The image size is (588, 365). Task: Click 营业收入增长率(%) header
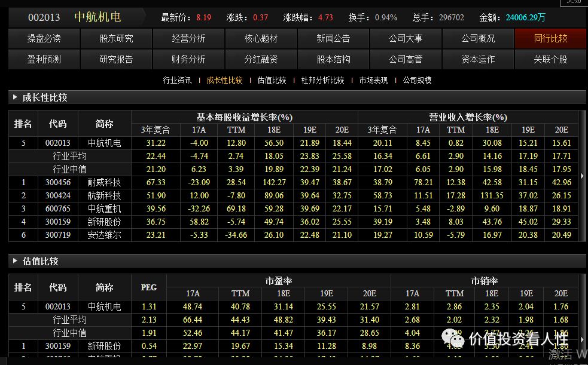coord(468,117)
